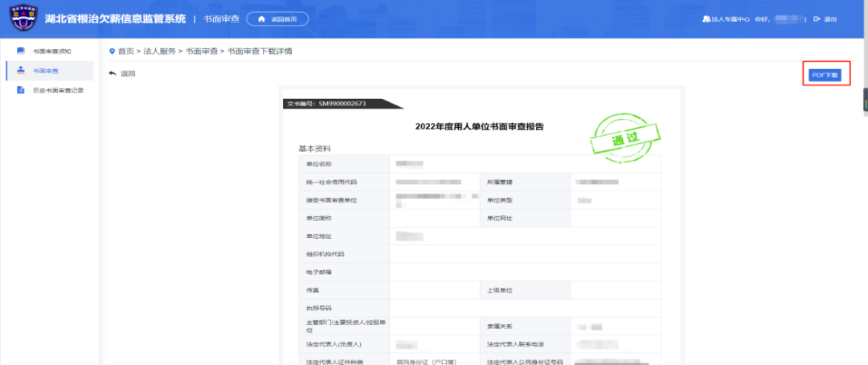868x365 pixels.
Task: Click the logout icon next to 退出
Action: (817, 19)
